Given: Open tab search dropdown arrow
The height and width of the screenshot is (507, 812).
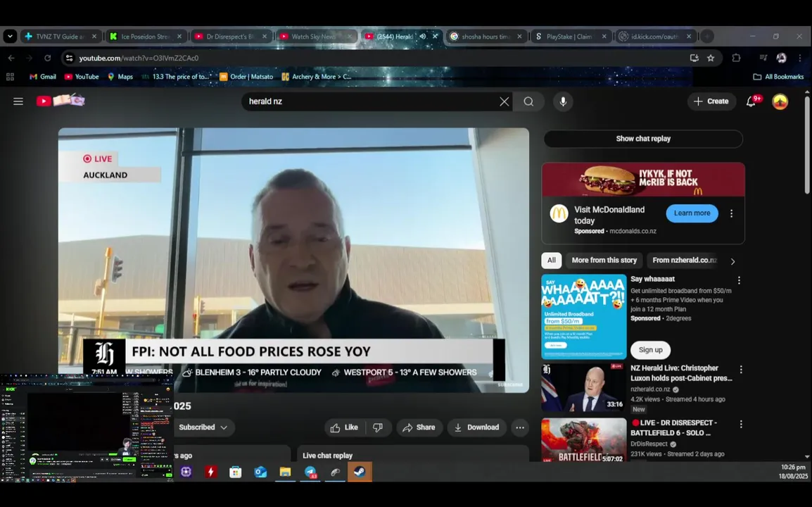Looking at the screenshot, I should point(10,37).
